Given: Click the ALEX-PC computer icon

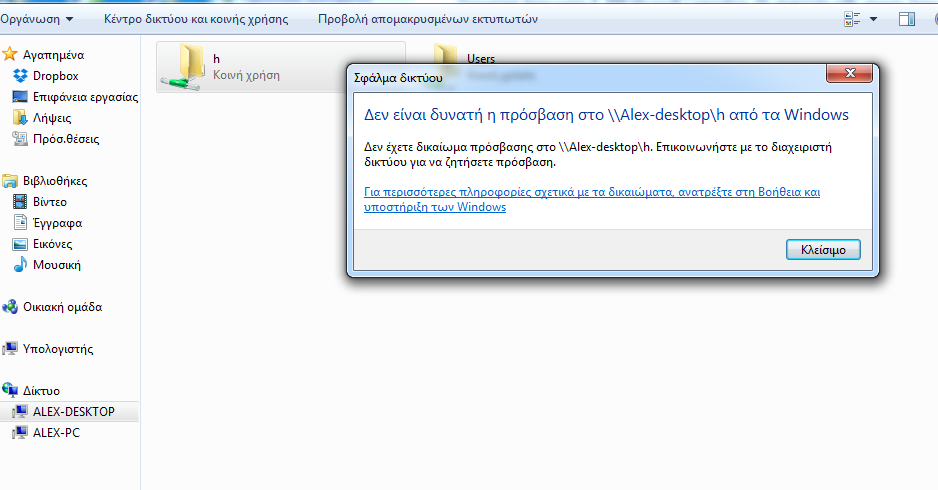Looking at the screenshot, I should tap(20, 433).
